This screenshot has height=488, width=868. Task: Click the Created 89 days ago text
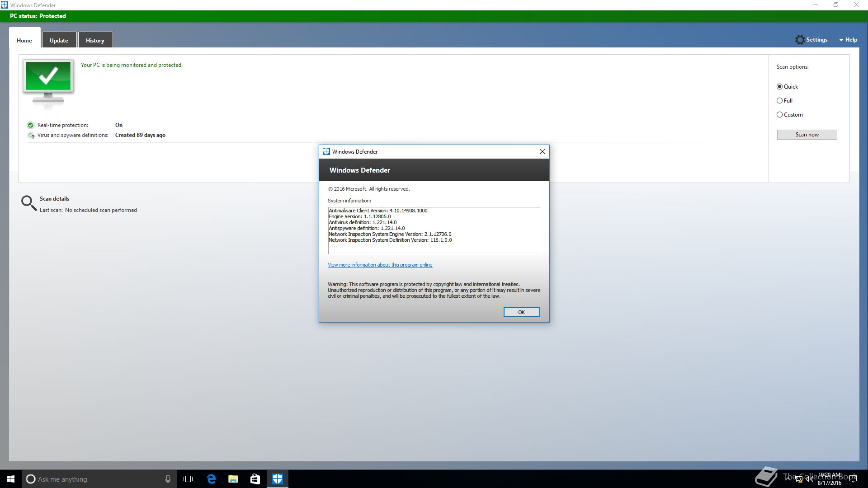point(140,135)
